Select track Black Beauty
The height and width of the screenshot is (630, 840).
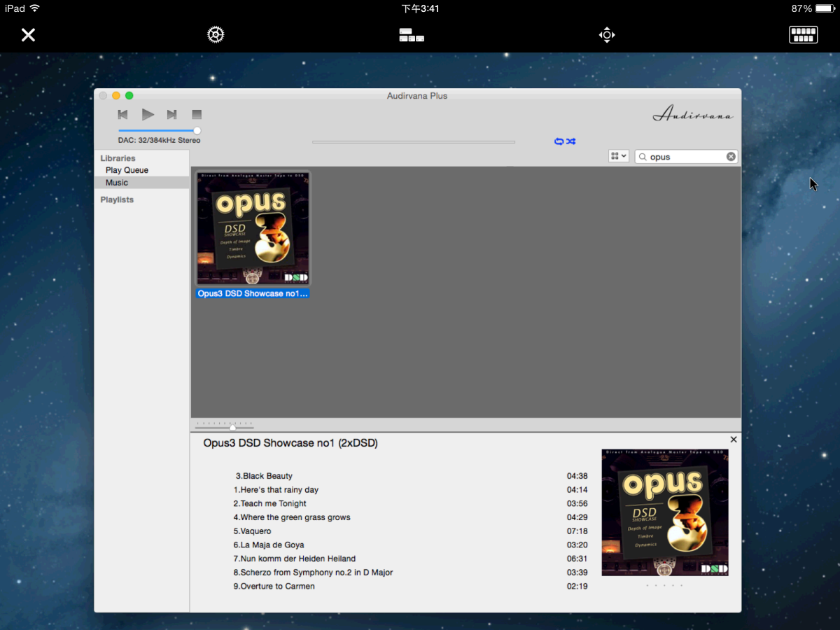264,476
